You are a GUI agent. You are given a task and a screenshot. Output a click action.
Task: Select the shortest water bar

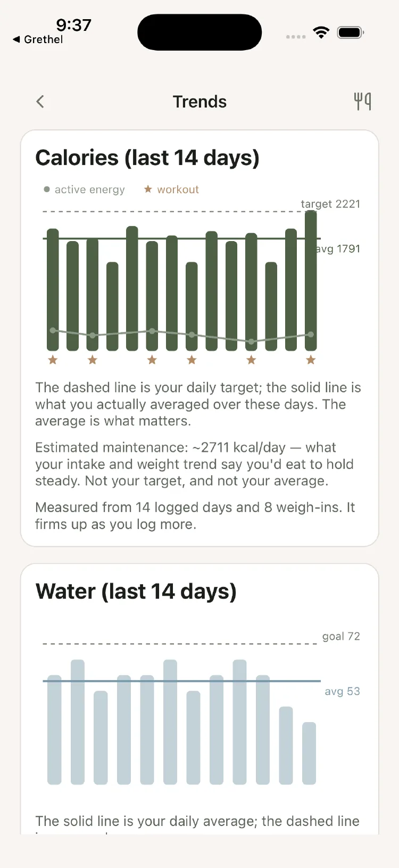[x=309, y=754]
